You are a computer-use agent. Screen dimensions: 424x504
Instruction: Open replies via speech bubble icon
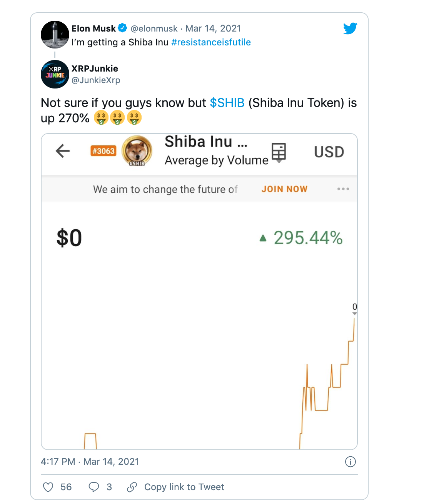pos(94,487)
